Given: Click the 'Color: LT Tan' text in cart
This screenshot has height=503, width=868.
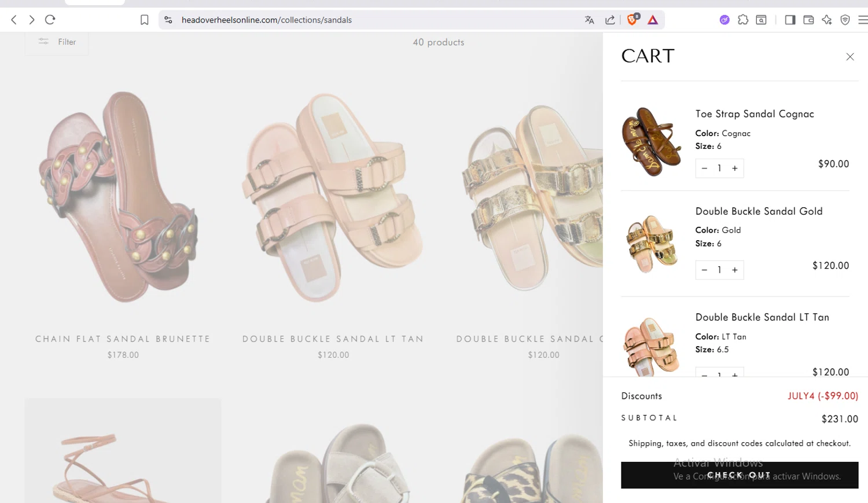Looking at the screenshot, I should pos(721,336).
